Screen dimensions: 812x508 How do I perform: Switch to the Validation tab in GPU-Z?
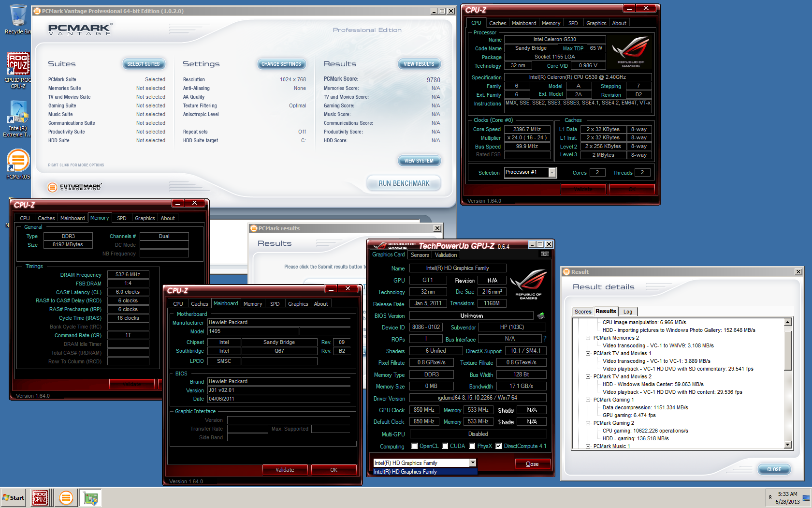[446, 255]
